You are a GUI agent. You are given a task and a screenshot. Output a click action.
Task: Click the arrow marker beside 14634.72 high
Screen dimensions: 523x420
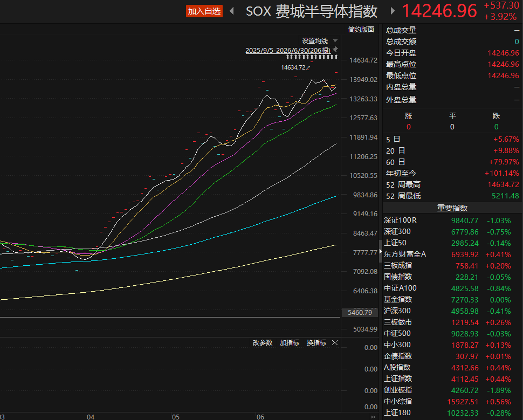pyautogui.click(x=308, y=67)
